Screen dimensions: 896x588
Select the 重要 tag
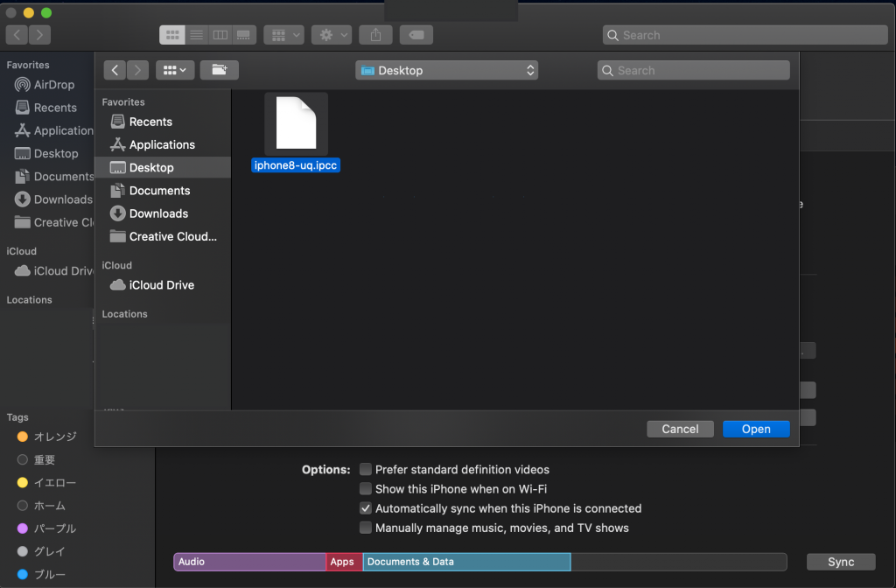click(x=37, y=459)
